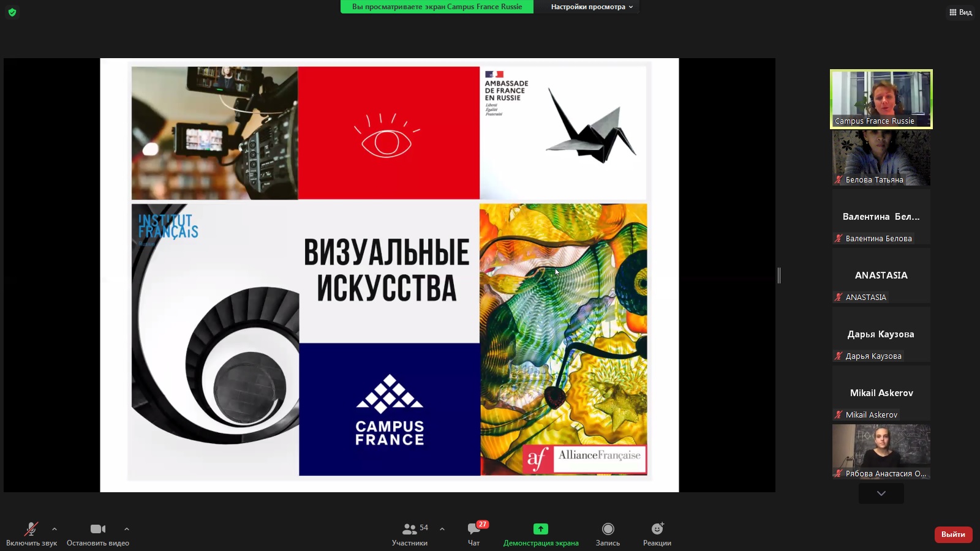Open the Участники participants panel
This screenshot has height=551, width=980.
[410, 533]
